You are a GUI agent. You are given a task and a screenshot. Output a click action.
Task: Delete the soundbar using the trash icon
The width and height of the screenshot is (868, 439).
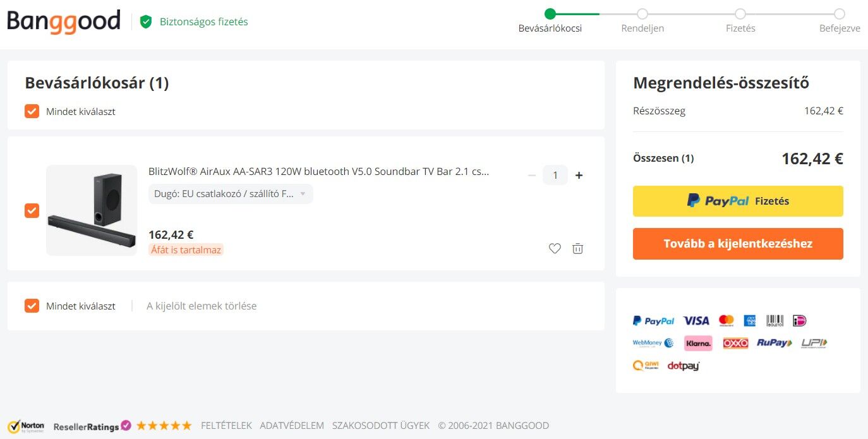577,249
